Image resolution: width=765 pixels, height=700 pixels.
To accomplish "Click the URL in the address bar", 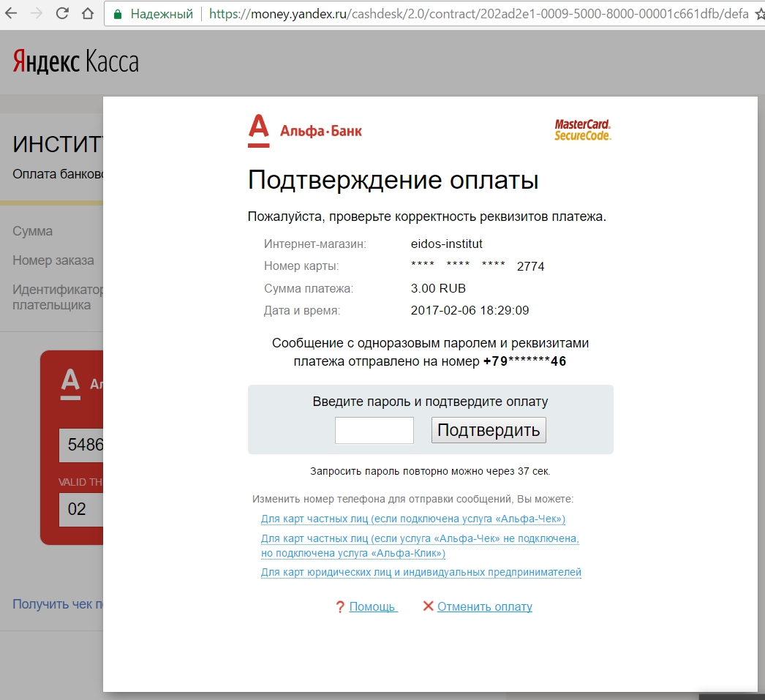I will click(478, 14).
